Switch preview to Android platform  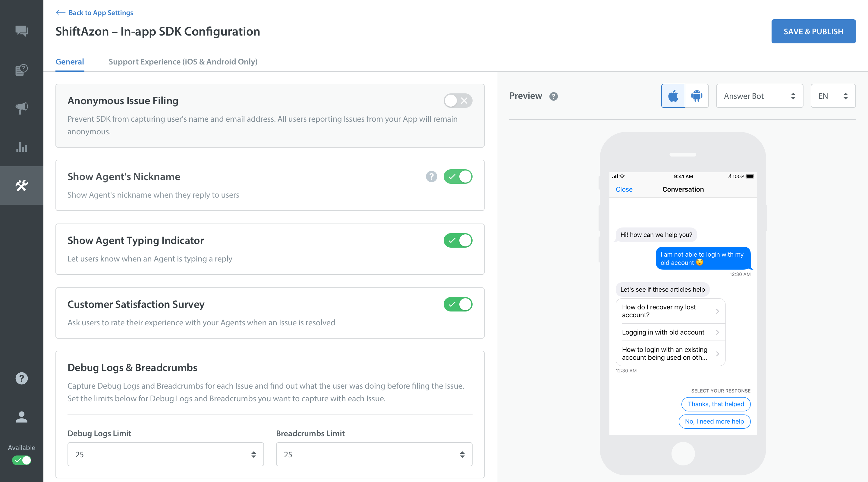pyautogui.click(x=697, y=96)
